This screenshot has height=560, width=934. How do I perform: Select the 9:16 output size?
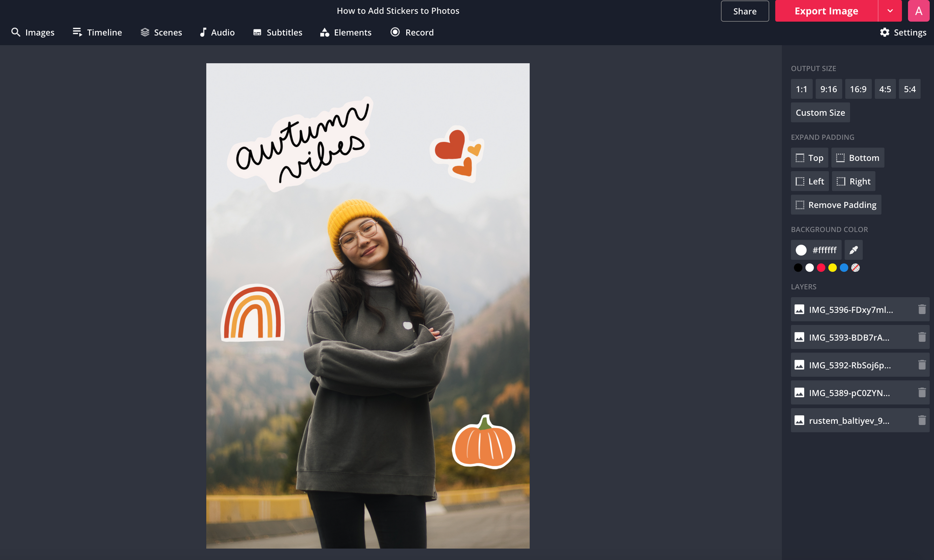(828, 89)
